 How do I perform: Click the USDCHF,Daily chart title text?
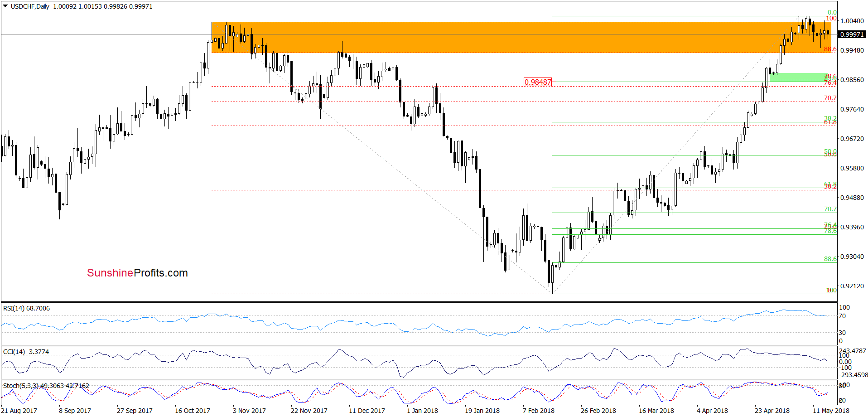click(x=30, y=6)
